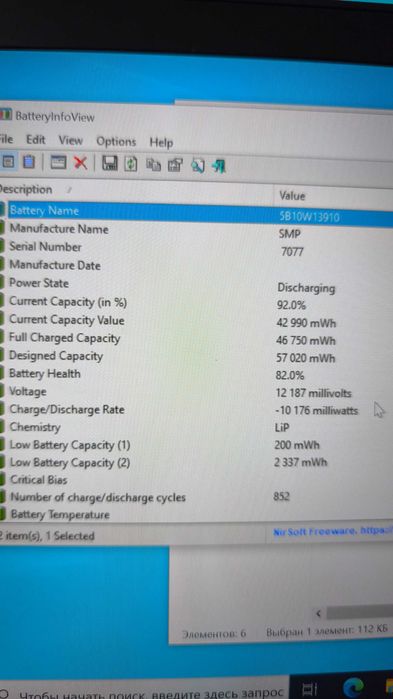The image size is (393, 699).
Task: Select the Serial Number row
Action: pos(196,249)
